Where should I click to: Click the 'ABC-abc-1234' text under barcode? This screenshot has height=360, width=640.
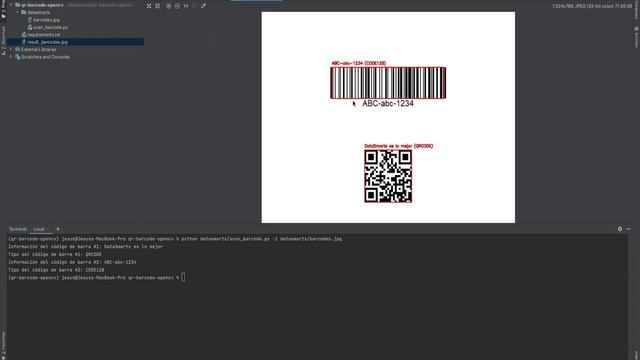point(388,104)
